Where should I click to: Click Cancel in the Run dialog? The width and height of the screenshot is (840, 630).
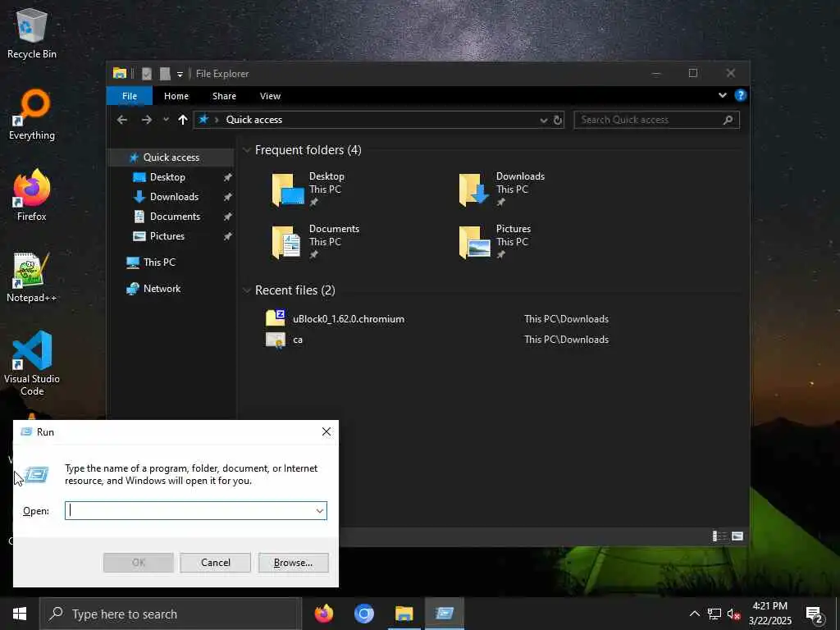coord(216,563)
